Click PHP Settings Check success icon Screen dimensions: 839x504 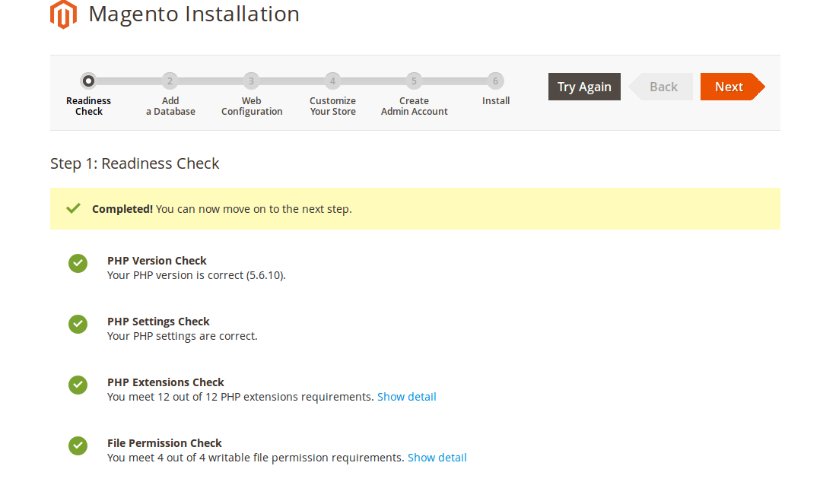[x=78, y=324]
